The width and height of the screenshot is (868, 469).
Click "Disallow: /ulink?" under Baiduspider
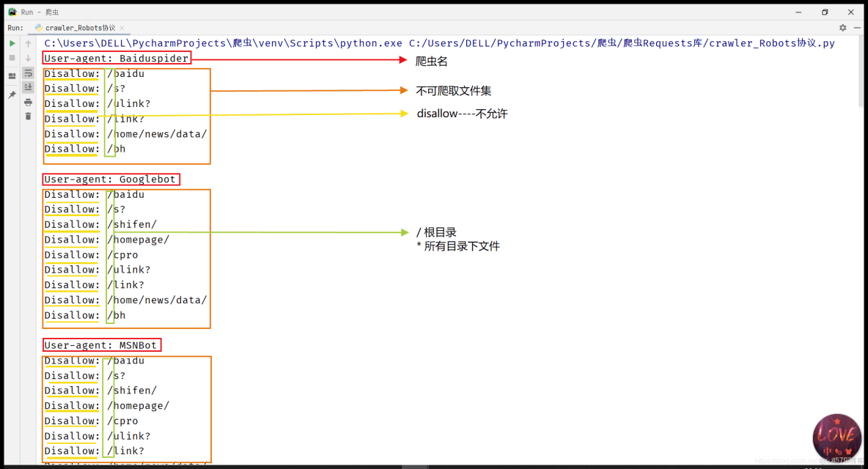98,103
